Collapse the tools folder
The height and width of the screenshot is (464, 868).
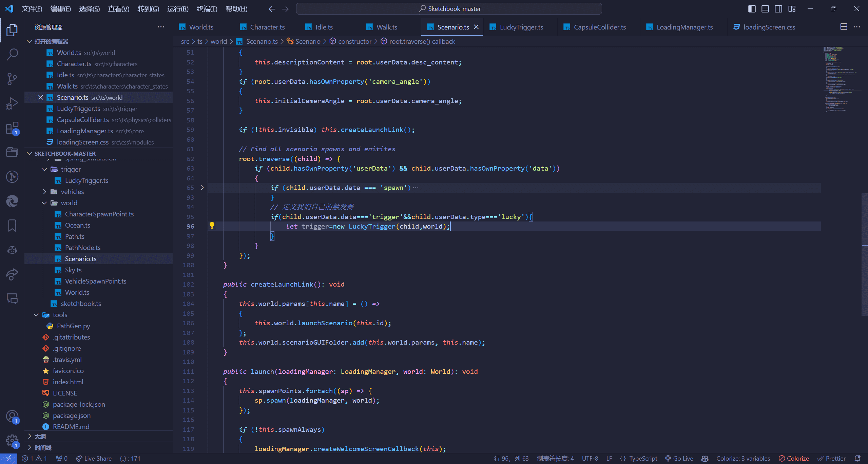36,315
